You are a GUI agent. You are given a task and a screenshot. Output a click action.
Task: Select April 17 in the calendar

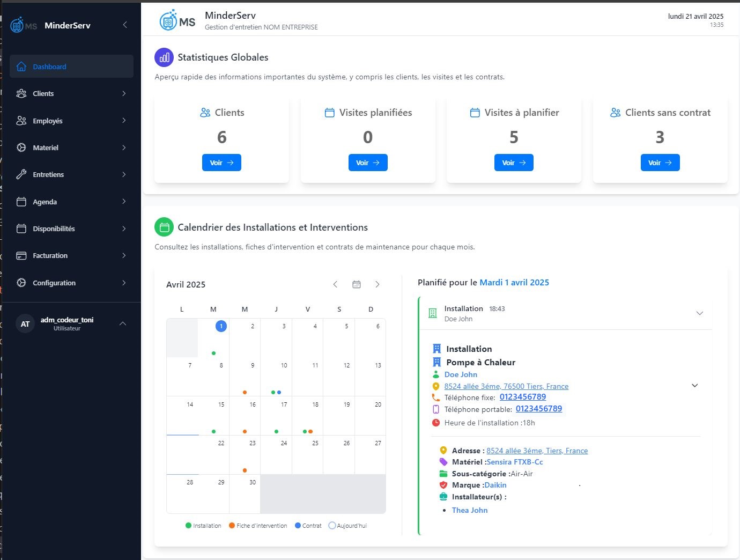coord(277,416)
